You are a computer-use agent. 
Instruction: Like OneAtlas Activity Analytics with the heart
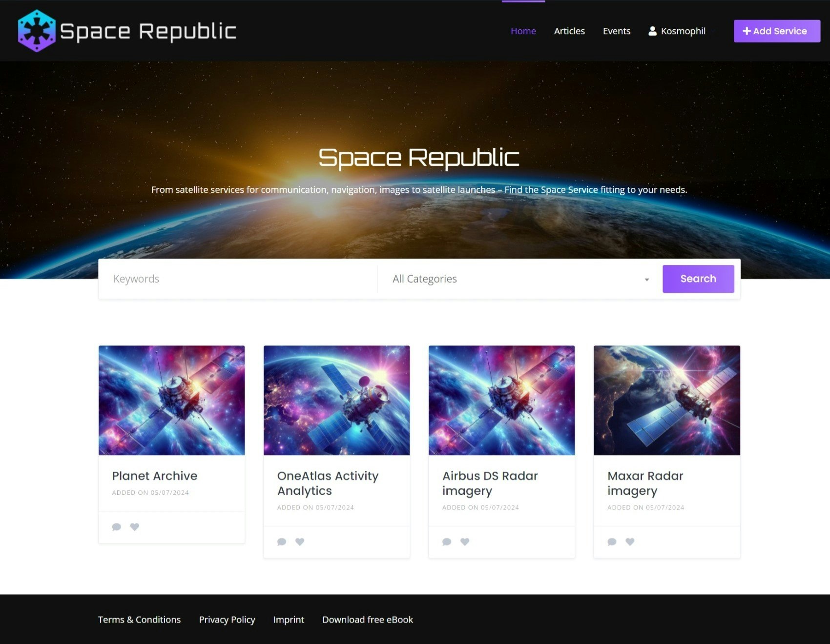click(x=300, y=542)
